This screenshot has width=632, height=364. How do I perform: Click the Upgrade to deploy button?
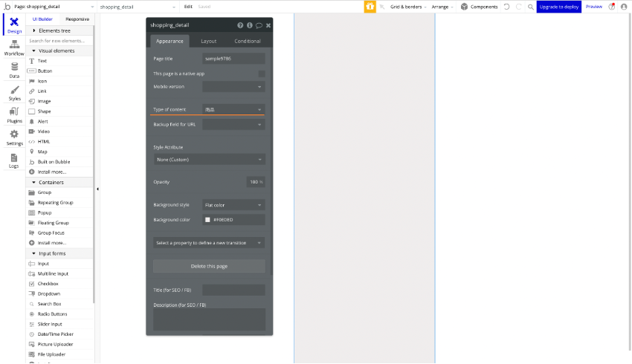[x=558, y=7]
